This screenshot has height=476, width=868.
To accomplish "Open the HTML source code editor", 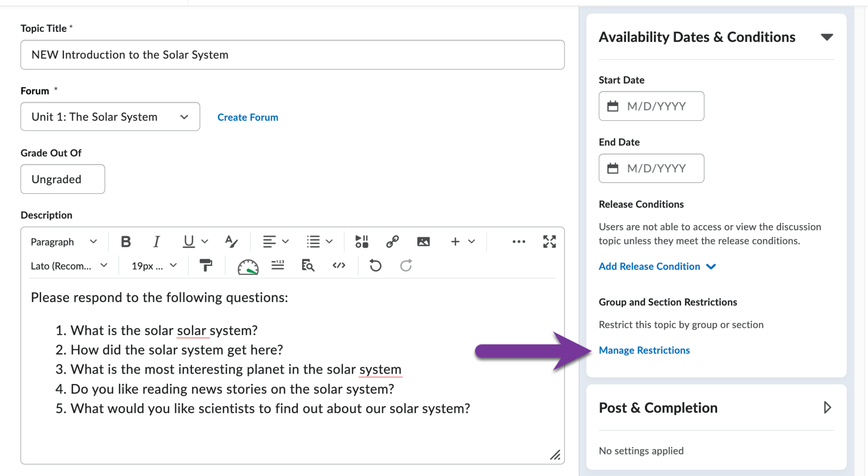I will tap(339, 266).
